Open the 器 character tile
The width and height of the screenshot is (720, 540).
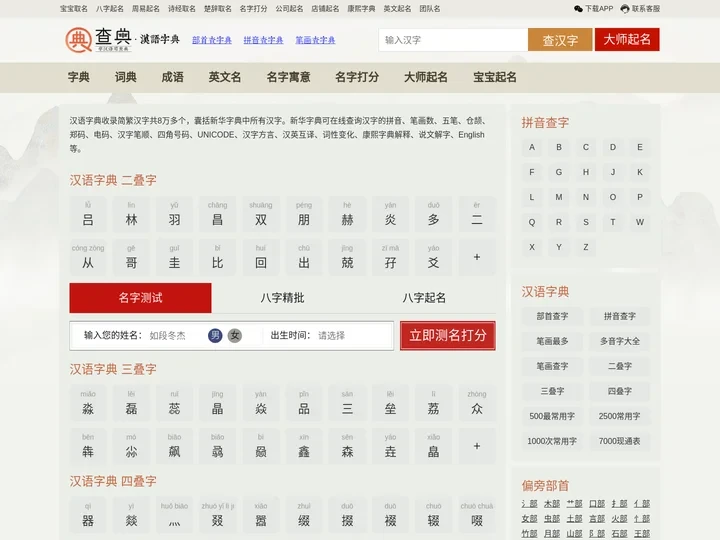88,515
